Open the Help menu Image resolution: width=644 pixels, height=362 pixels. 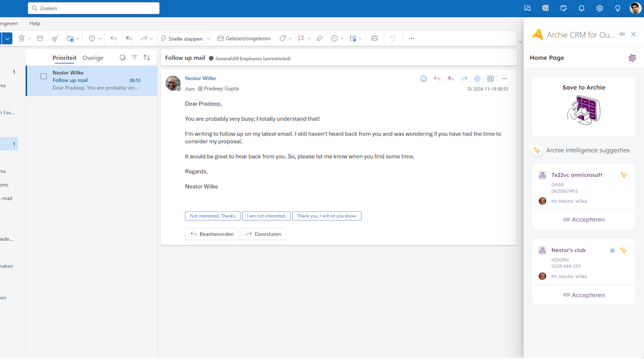[x=35, y=24]
